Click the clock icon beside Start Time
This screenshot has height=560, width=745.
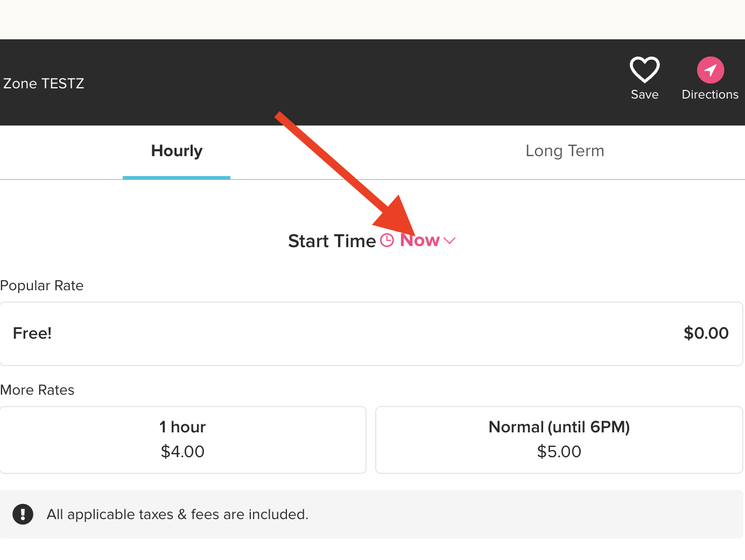387,240
